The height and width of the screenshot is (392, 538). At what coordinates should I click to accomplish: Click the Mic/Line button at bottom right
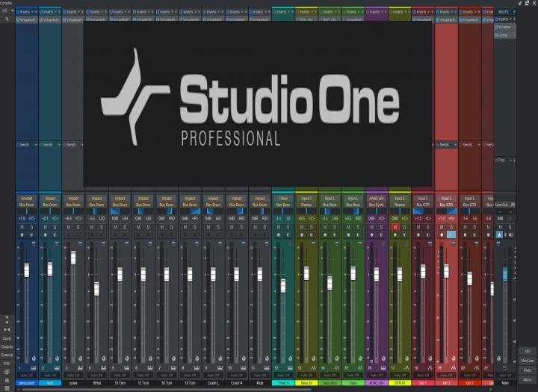point(528,361)
